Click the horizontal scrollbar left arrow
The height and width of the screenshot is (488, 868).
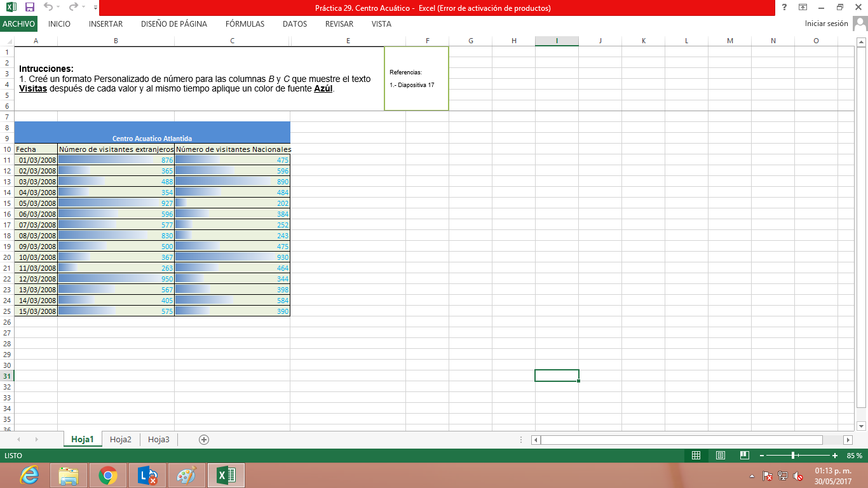(x=536, y=440)
